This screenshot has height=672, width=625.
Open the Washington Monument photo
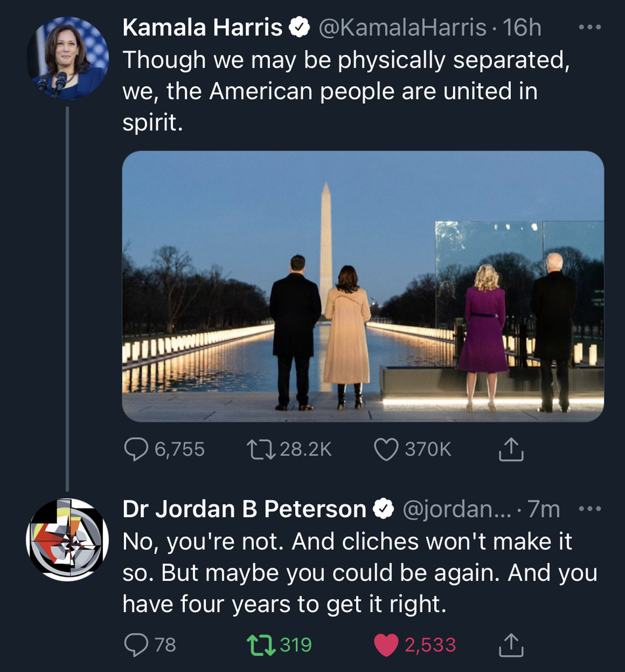coord(363,286)
